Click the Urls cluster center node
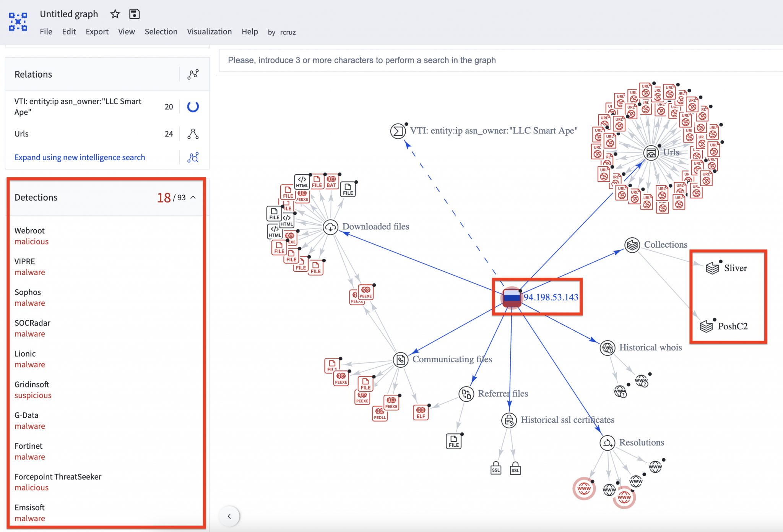 pos(651,152)
